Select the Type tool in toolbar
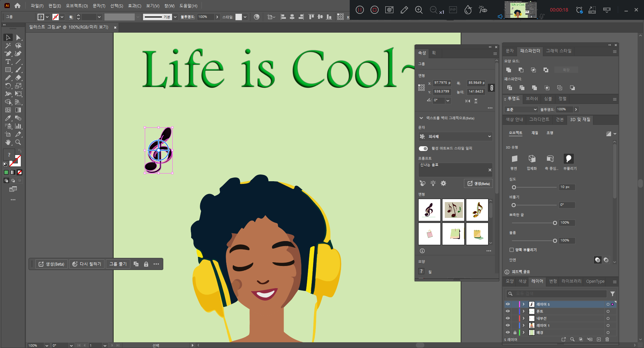644x348 pixels. 8,62
